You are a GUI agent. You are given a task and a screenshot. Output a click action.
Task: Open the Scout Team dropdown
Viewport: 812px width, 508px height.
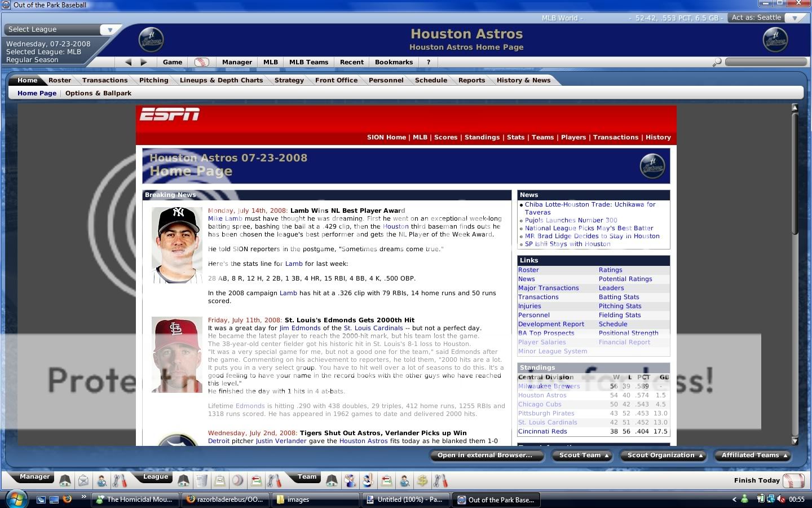[582, 456]
